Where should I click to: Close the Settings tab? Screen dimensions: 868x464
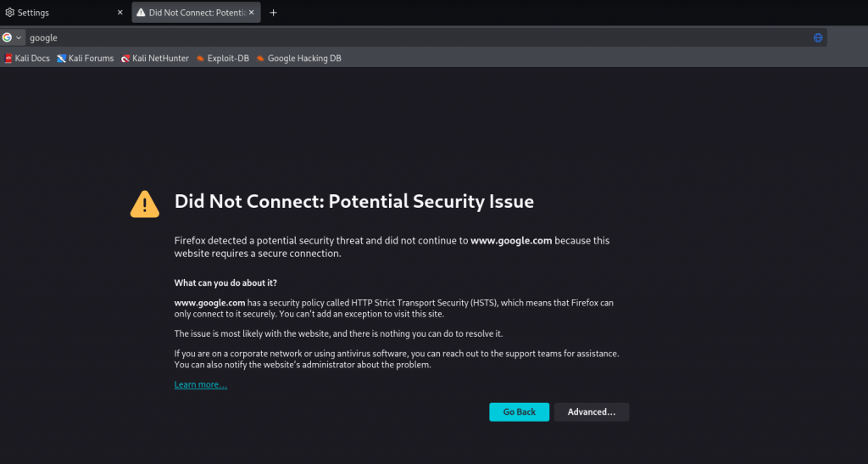tap(120, 13)
